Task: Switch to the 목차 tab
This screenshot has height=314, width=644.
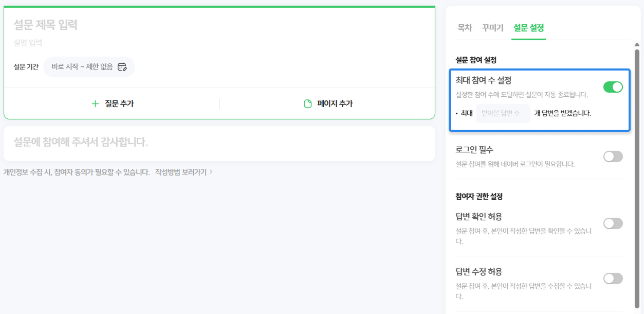Action: (x=465, y=28)
